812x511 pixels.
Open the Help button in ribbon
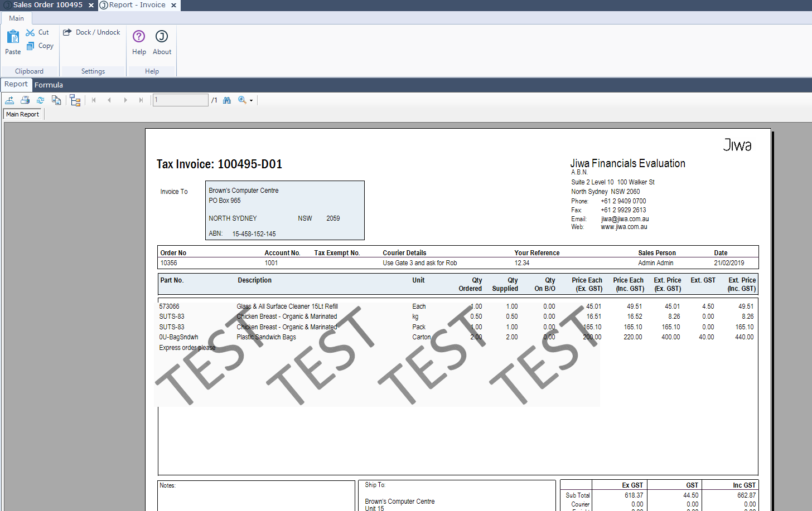click(x=139, y=43)
